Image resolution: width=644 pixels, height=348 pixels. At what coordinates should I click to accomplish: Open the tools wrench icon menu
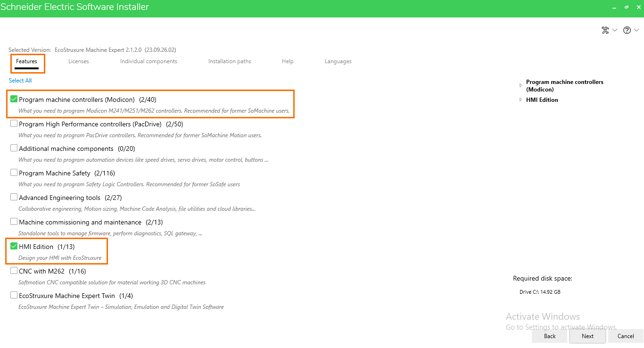[x=605, y=30]
